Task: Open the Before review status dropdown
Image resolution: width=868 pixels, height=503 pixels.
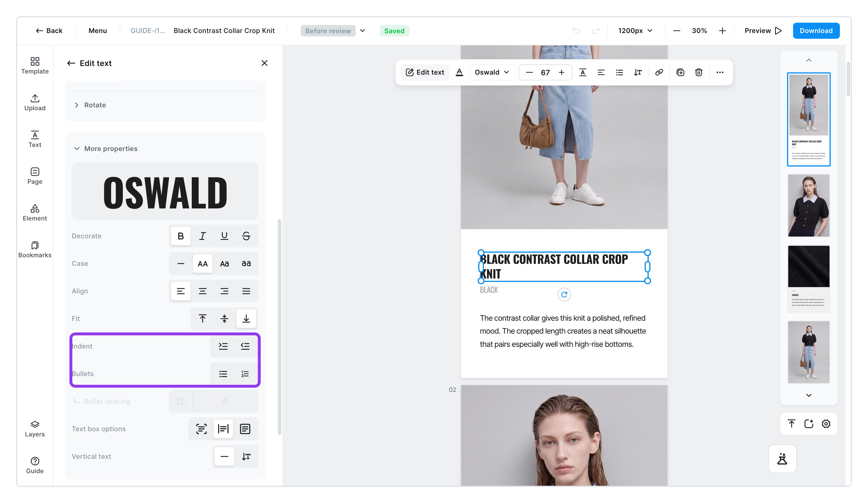Action: tap(333, 31)
